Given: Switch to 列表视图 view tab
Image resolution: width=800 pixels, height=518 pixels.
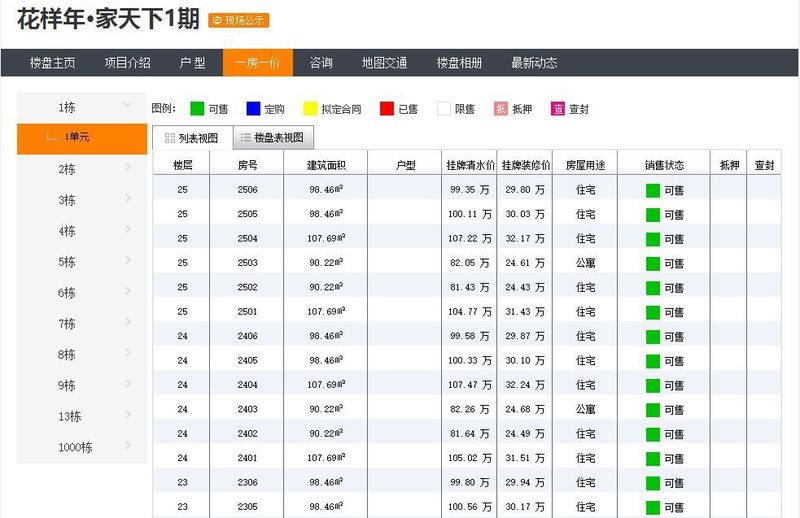Looking at the screenshot, I should point(191,138).
